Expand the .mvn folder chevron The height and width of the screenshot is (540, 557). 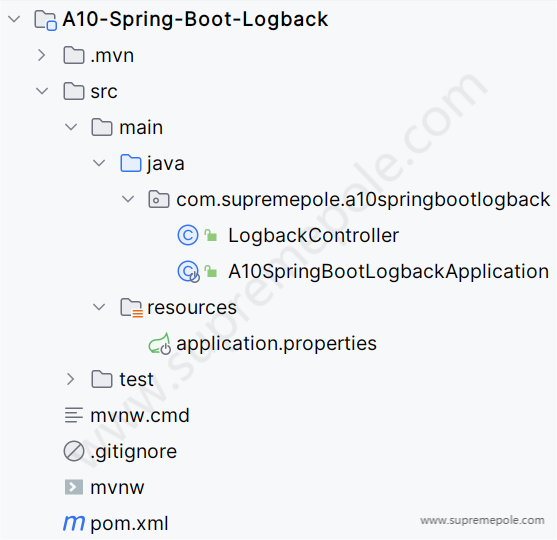click(42, 55)
